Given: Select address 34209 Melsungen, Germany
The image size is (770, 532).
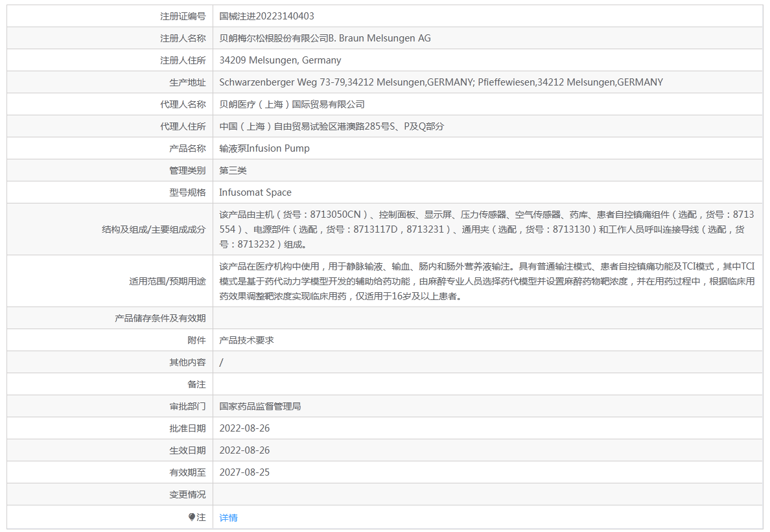Looking at the screenshot, I should tap(280, 60).
